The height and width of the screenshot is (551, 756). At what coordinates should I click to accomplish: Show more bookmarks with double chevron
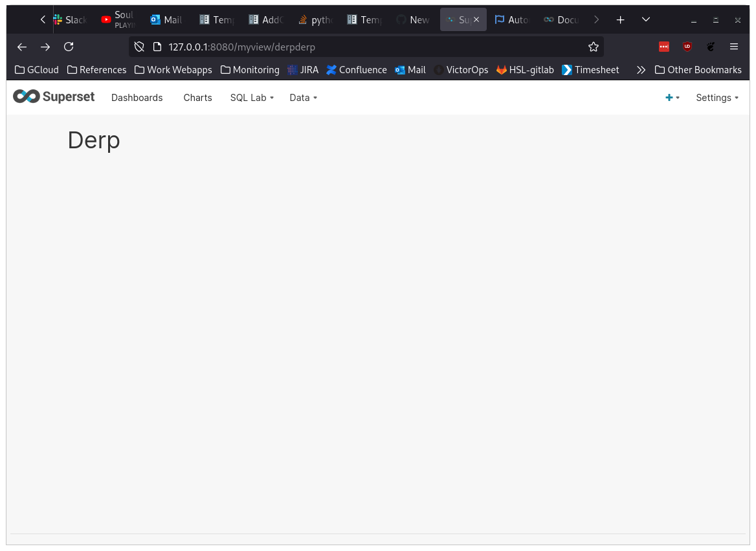point(641,70)
